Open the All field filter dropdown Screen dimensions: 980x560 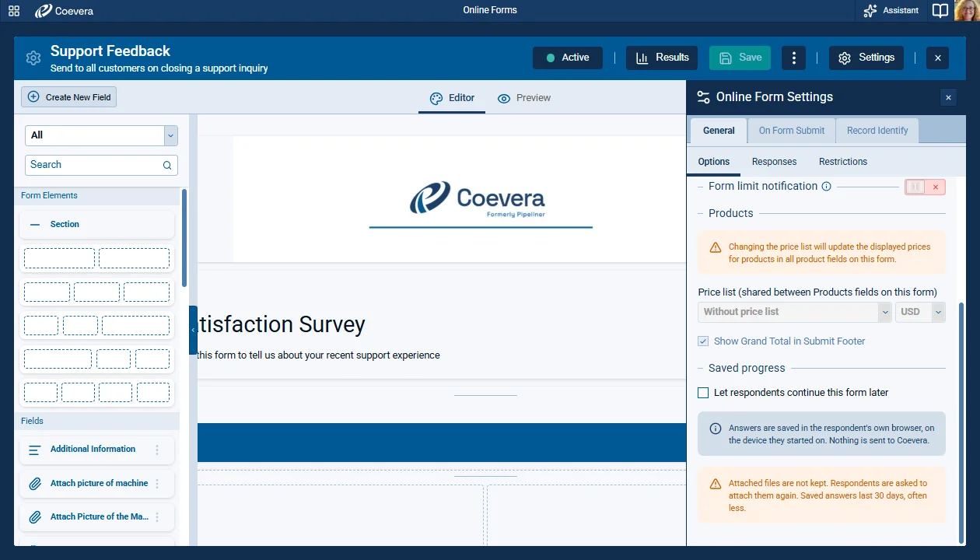click(101, 135)
